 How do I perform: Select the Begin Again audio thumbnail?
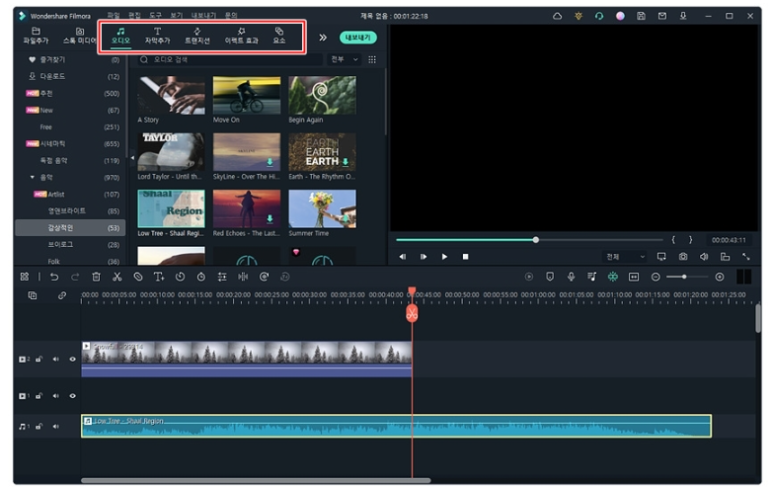pyautogui.click(x=322, y=95)
